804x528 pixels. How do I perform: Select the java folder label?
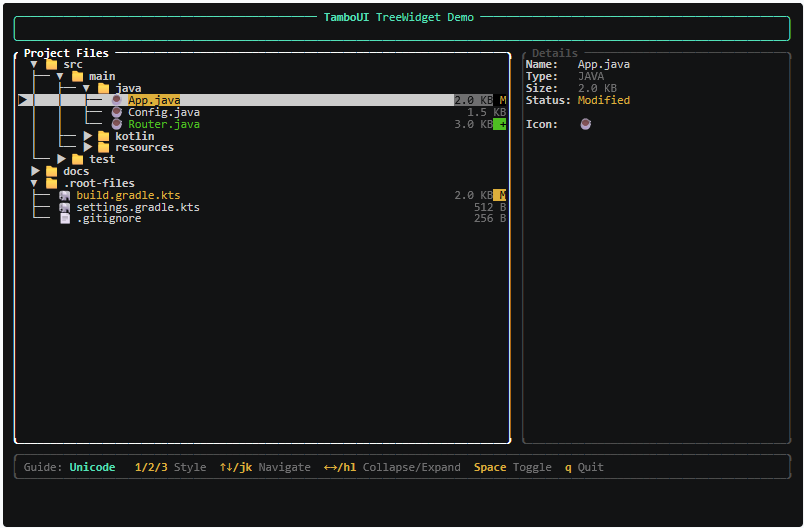tap(128, 89)
